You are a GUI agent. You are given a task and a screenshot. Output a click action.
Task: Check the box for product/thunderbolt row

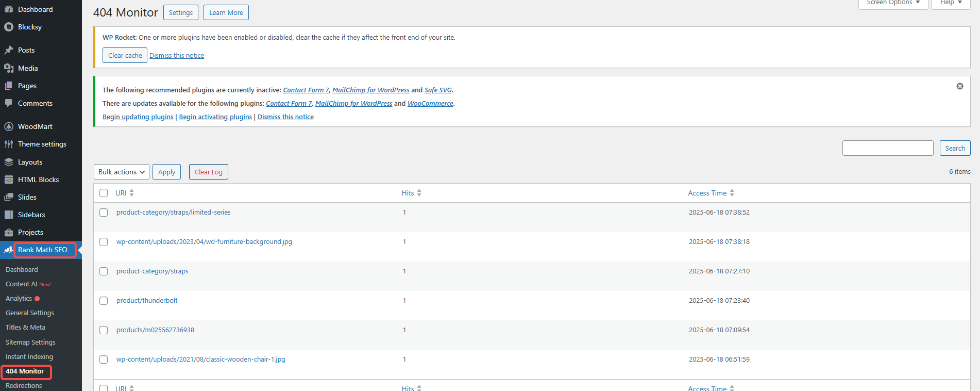(104, 301)
